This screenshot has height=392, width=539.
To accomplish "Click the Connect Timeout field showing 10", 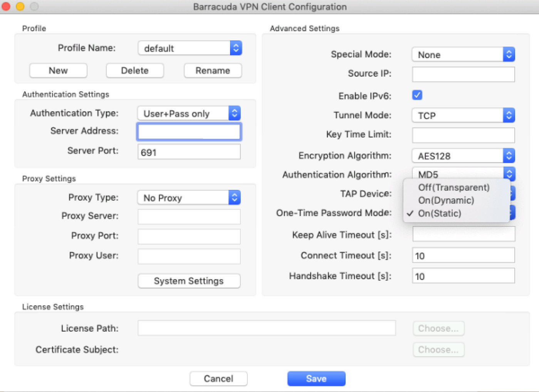I will click(463, 256).
